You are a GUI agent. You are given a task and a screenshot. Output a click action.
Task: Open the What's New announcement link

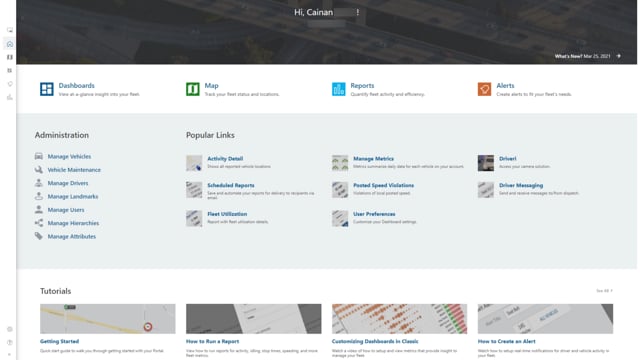pos(582,56)
